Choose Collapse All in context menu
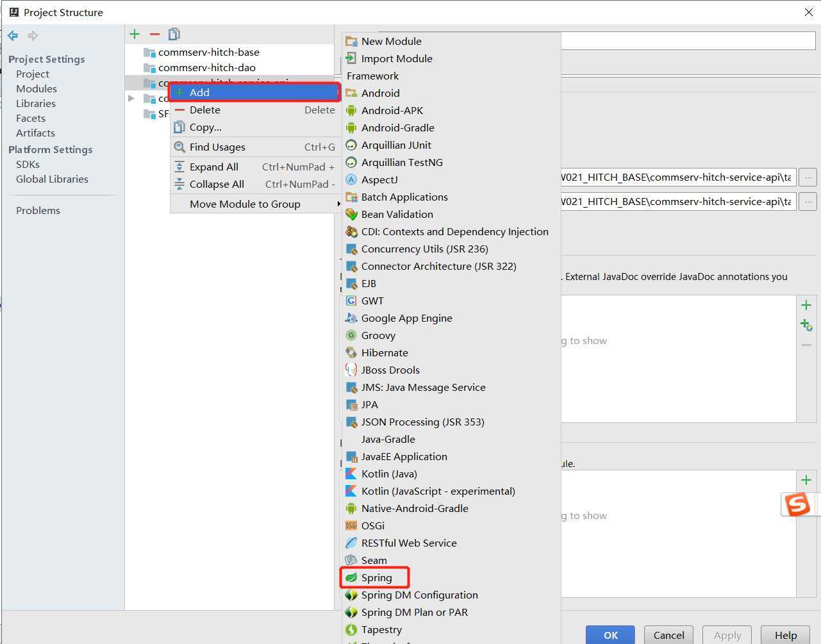 (254, 184)
